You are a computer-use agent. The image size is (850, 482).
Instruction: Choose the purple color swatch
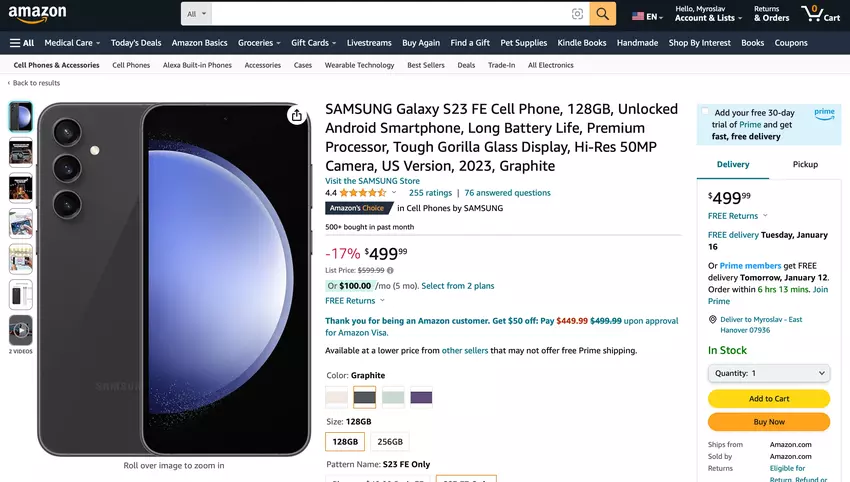tap(421, 397)
